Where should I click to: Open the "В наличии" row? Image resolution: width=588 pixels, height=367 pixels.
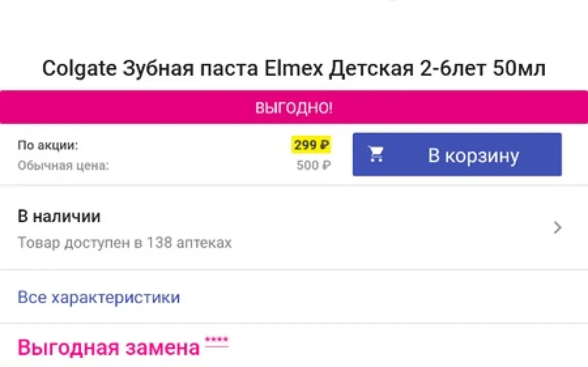[x=59, y=216]
